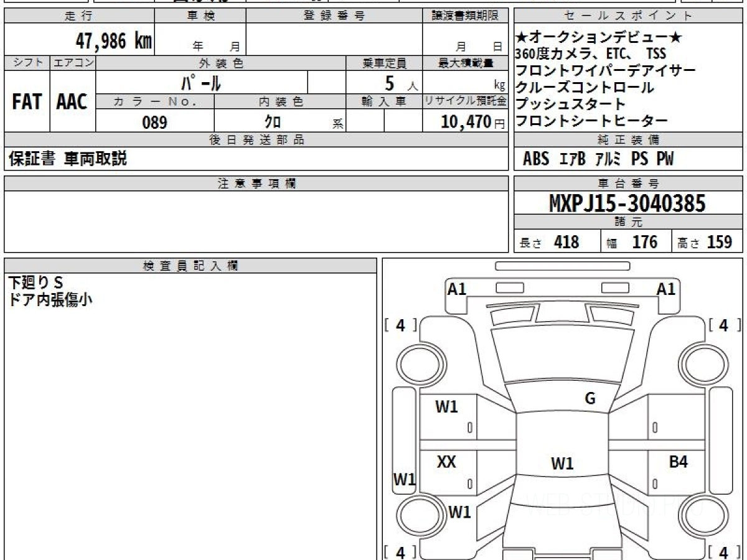
Task: Click フロントシートヒーター text
Action: pos(592,121)
